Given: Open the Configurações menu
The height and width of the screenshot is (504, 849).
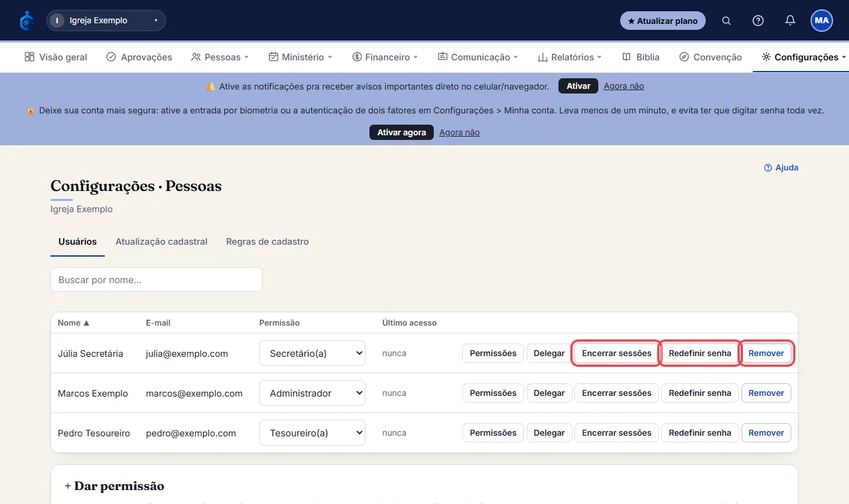Looking at the screenshot, I should coord(804,57).
